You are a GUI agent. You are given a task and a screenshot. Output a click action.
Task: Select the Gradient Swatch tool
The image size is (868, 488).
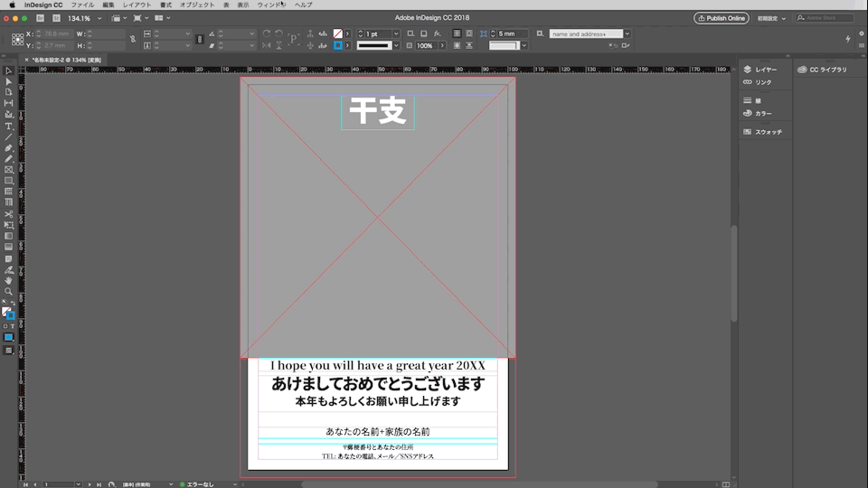(x=8, y=236)
